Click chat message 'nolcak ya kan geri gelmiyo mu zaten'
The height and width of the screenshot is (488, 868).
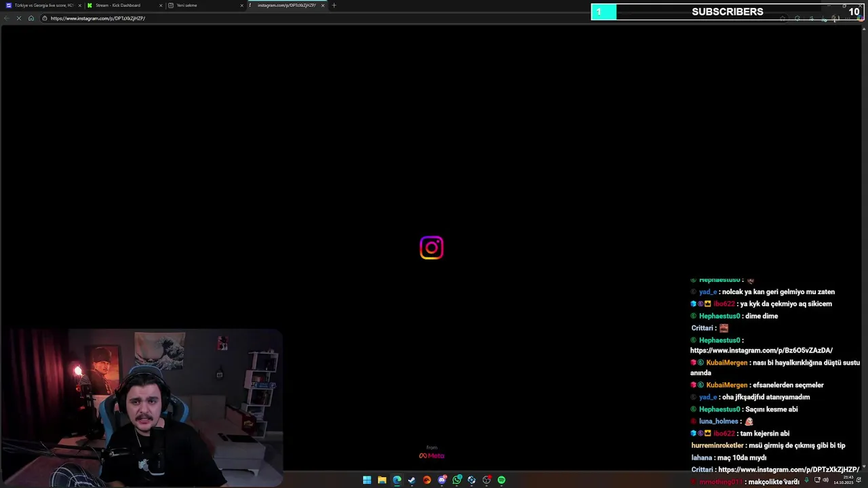(x=778, y=291)
